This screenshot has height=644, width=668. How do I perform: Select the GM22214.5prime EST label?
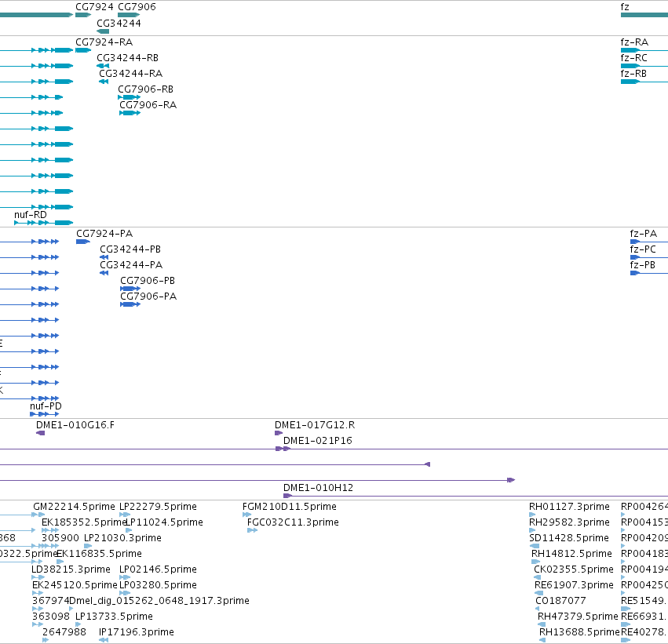pyautogui.click(x=74, y=507)
